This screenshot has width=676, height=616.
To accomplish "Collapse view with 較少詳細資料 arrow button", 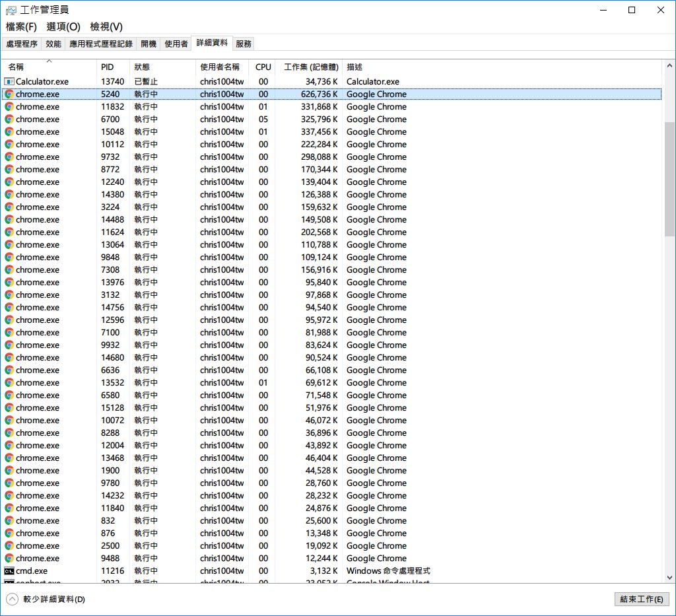I will click(x=12, y=599).
